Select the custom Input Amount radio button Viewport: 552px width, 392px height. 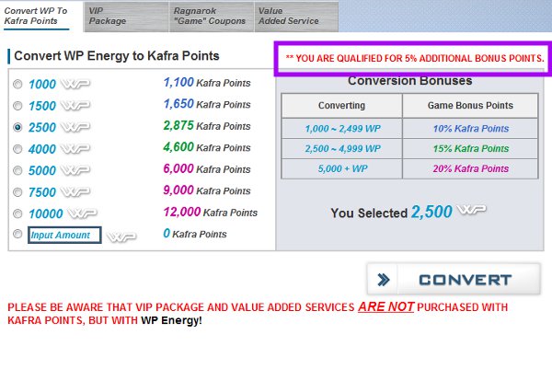[x=17, y=234]
